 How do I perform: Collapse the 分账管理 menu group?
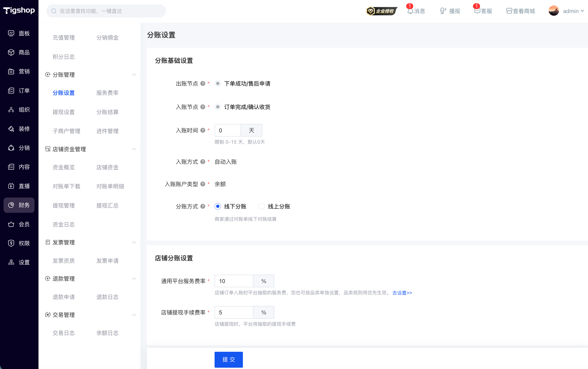[x=134, y=75]
